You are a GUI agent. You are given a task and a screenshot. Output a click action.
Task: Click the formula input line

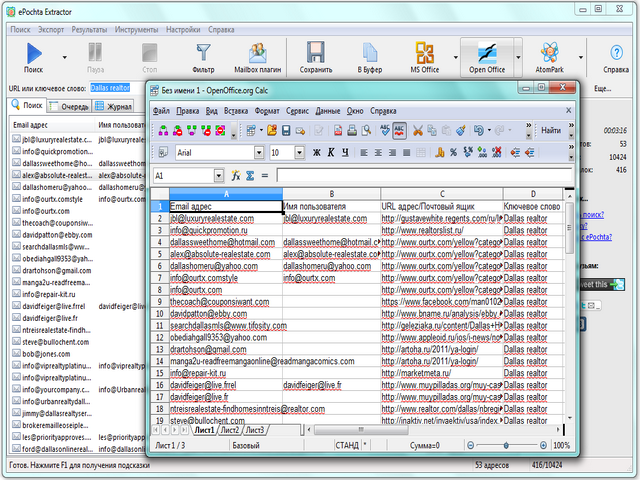(424, 176)
